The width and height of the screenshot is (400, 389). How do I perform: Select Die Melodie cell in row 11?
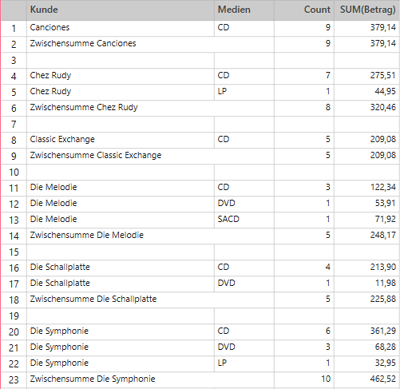[120, 188]
